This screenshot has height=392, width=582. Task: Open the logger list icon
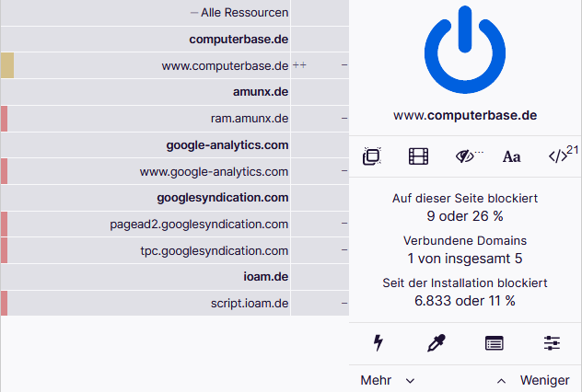pyautogui.click(x=494, y=343)
